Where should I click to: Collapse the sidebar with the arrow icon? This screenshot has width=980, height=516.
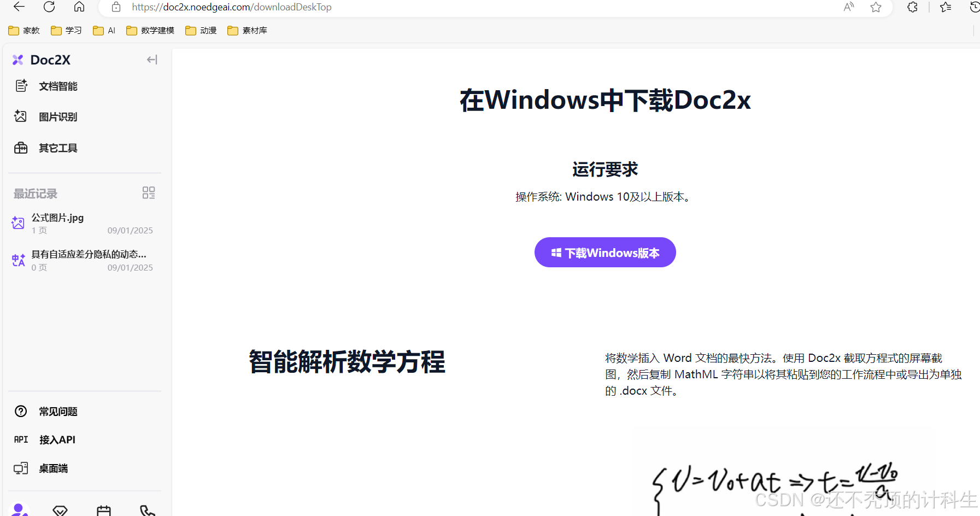point(152,60)
